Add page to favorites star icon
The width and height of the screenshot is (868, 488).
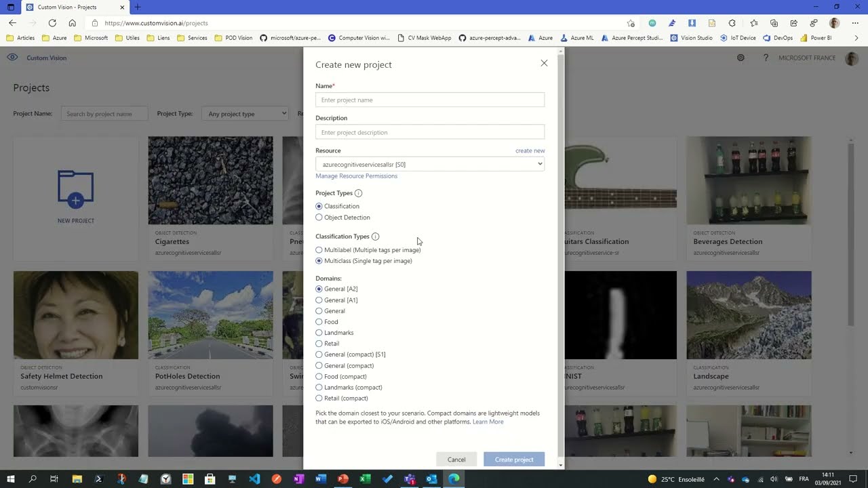[631, 23]
